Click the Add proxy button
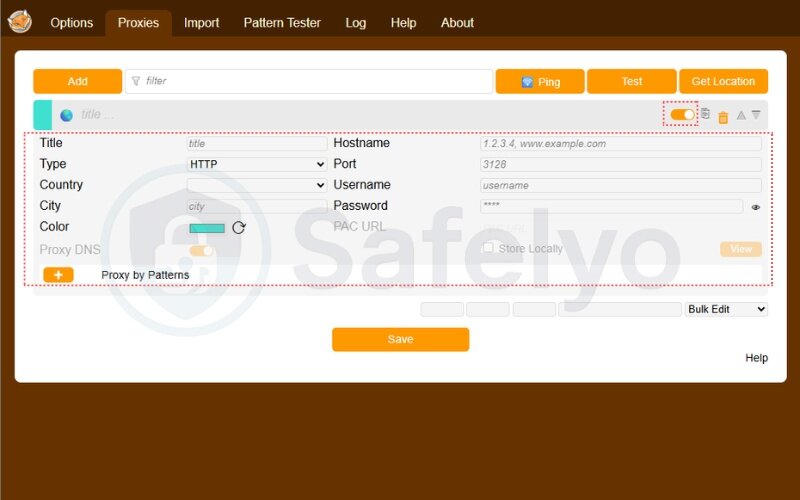This screenshot has height=500, width=800. click(78, 81)
